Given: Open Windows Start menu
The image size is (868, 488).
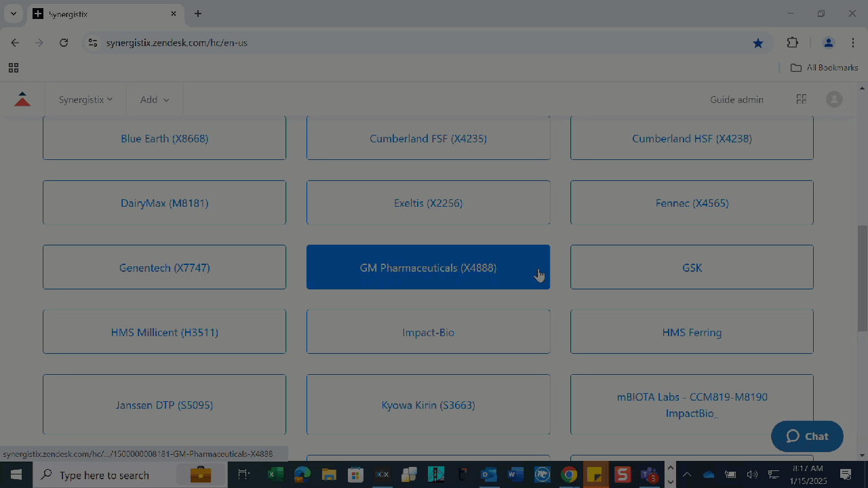Looking at the screenshot, I should click(x=16, y=474).
